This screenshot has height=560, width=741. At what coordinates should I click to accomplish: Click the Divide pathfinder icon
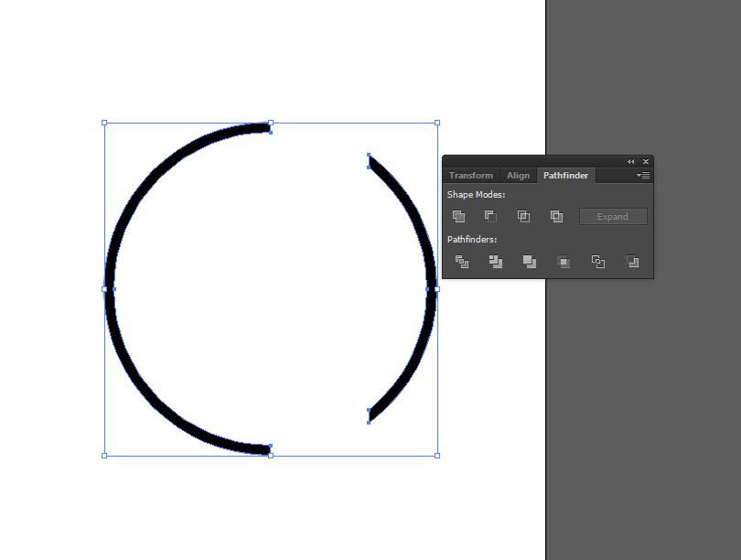(x=462, y=262)
